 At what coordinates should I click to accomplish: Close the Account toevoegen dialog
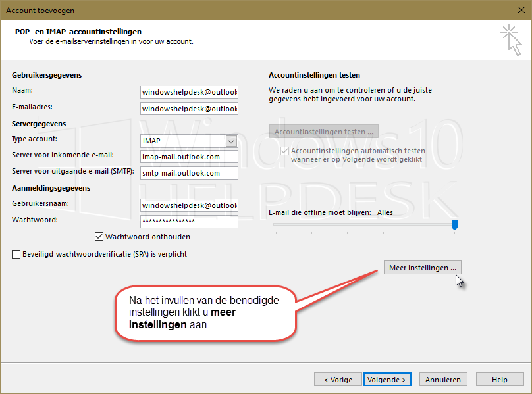(521, 10)
